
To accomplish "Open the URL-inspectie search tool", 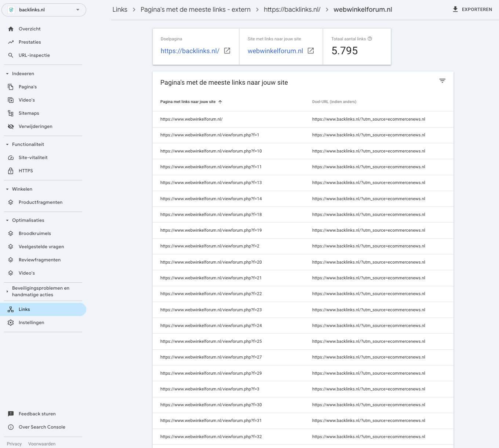I will pyautogui.click(x=34, y=55).
